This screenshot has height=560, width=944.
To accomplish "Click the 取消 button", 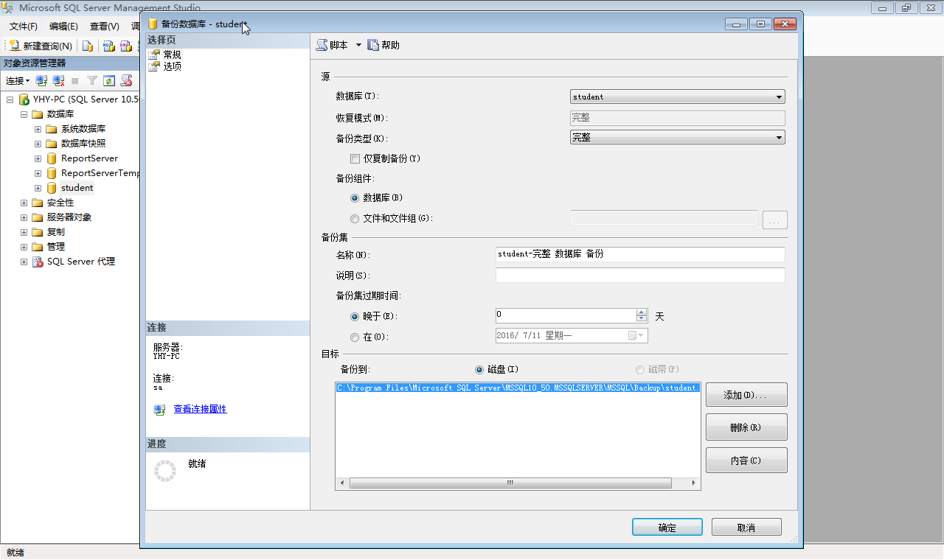I will click(746, 528).
